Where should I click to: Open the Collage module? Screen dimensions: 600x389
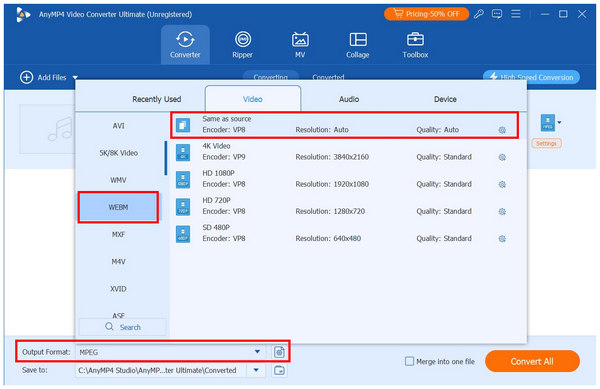(358, 45)
